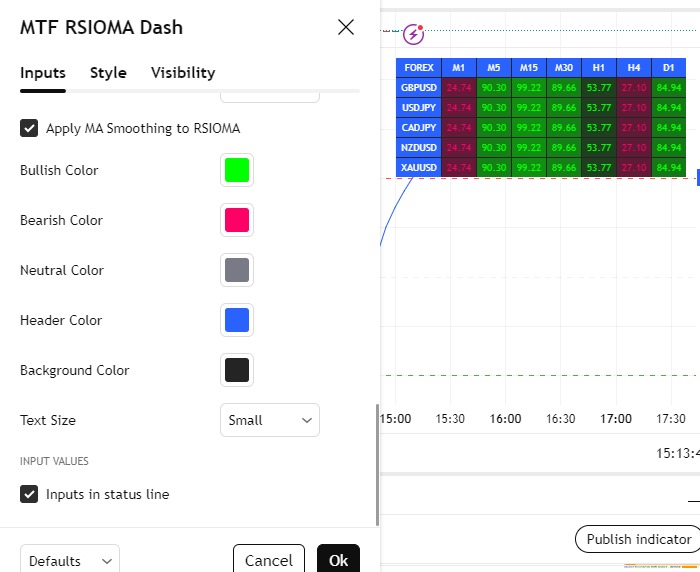Click the 17:30 time axis label
The width and height of the screenshot is (700, 572).
pos(671,419)
